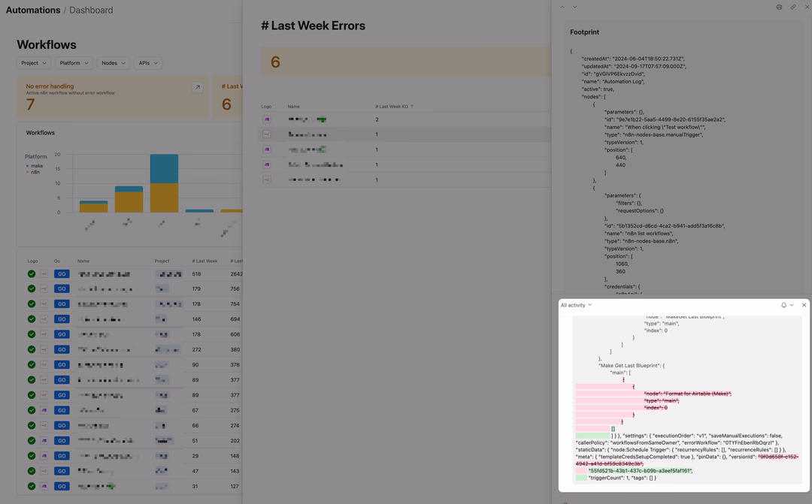812x504 pixels.
Task: Open the expand arrow on No error handling card
Action: 197,87
